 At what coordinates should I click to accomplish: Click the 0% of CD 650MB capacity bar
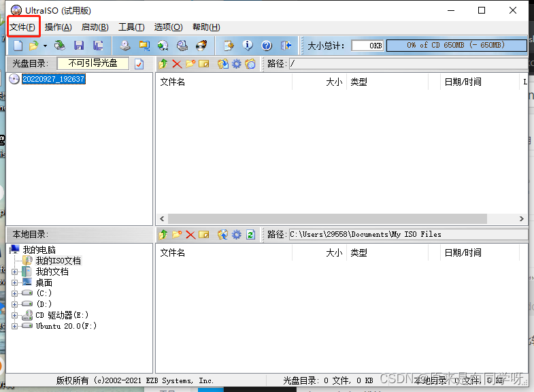click(x=456, y=46)
